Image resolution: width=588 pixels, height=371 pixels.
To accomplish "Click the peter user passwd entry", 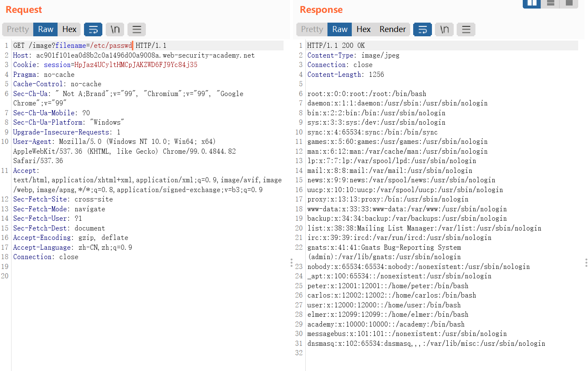I will coord(388,286).
